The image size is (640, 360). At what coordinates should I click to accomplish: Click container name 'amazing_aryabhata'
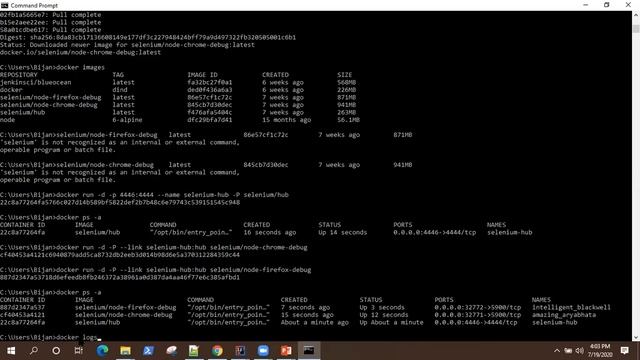(x=564, y=315)
